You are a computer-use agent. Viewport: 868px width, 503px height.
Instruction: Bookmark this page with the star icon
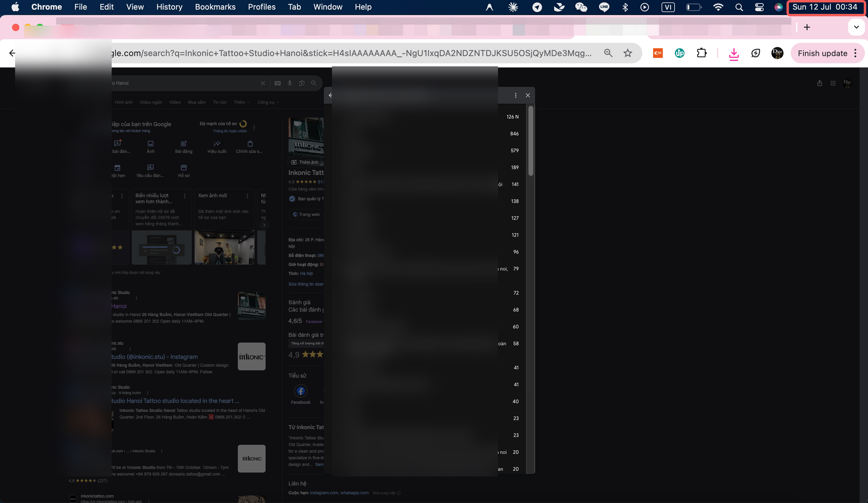pos(627,53)
